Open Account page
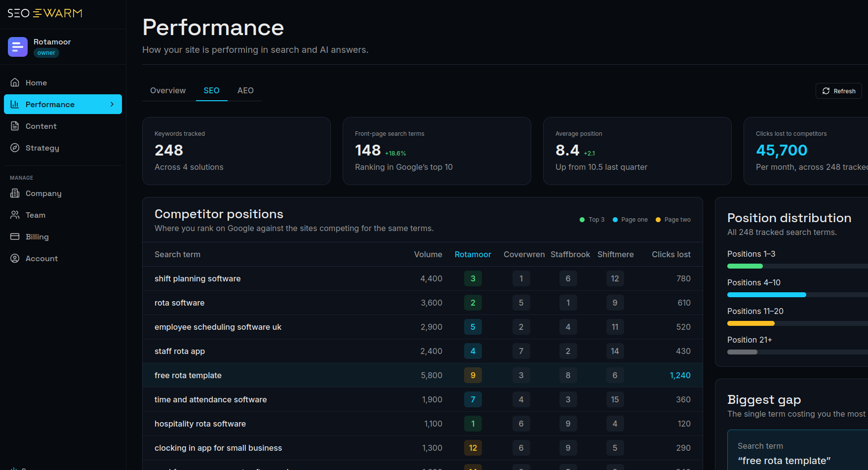Viewport: 868px width, 470px height. pyautogui.click(x=63, y=258)
